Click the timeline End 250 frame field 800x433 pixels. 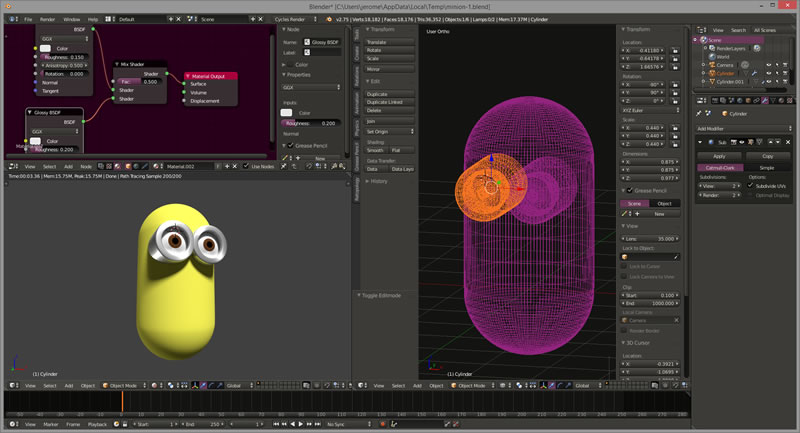(203, 424)
